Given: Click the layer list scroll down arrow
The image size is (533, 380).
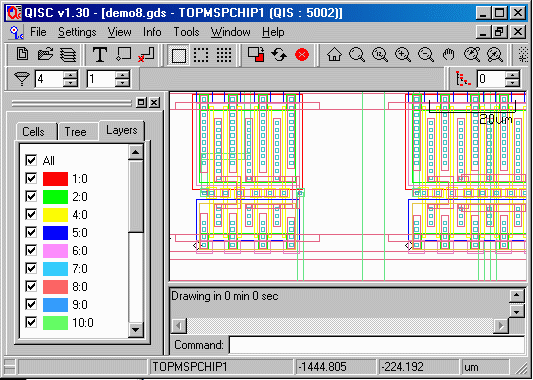Looking at the screenshot, I should point(136,329).
